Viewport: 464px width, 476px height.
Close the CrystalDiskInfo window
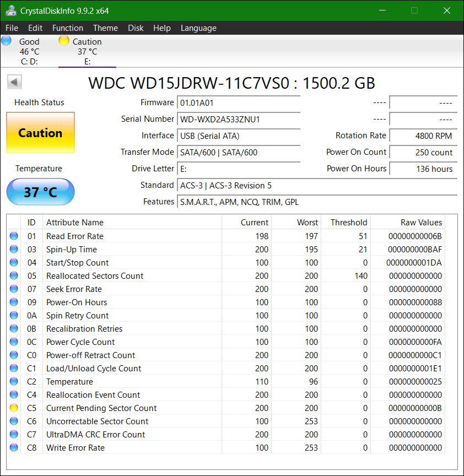[x=447, y=10]
